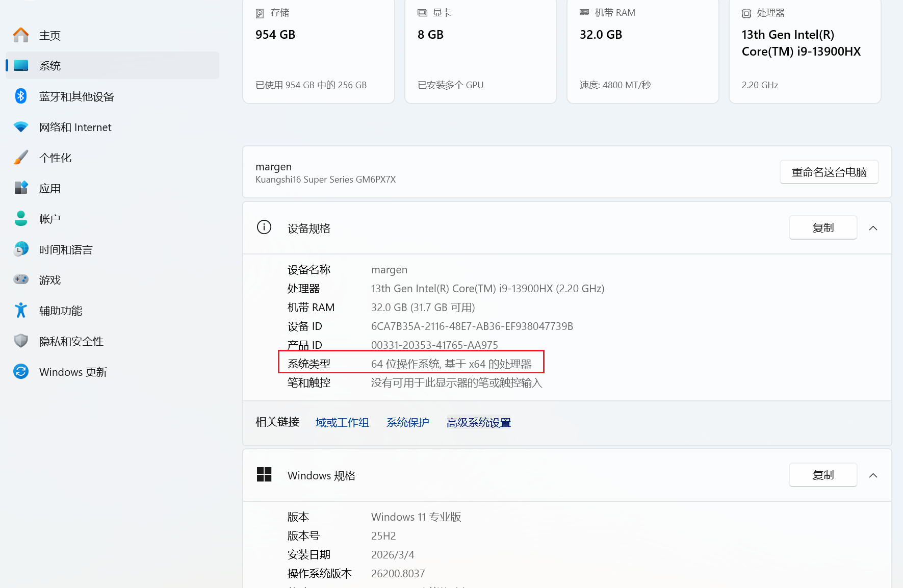The width and height of the screenshot is (903, 588).
Task: Click the Accessibility figure icon
Action: click(21, 310)
